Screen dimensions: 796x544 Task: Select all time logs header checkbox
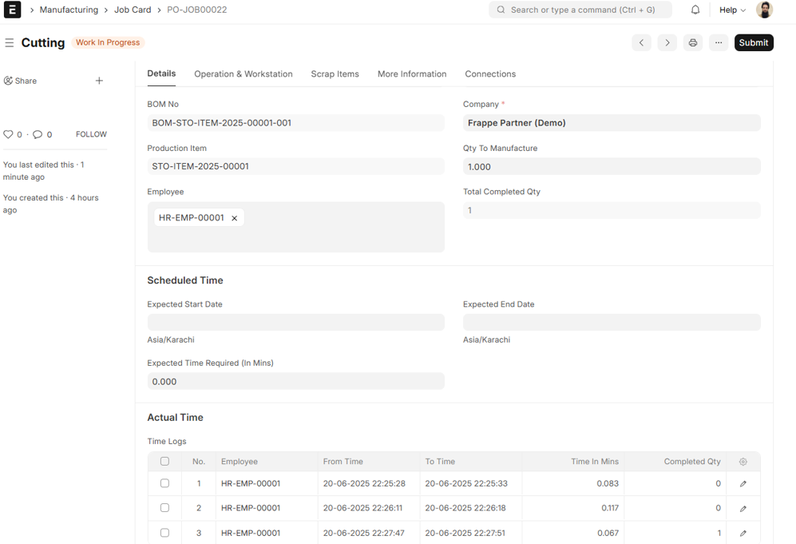point(165,462)
